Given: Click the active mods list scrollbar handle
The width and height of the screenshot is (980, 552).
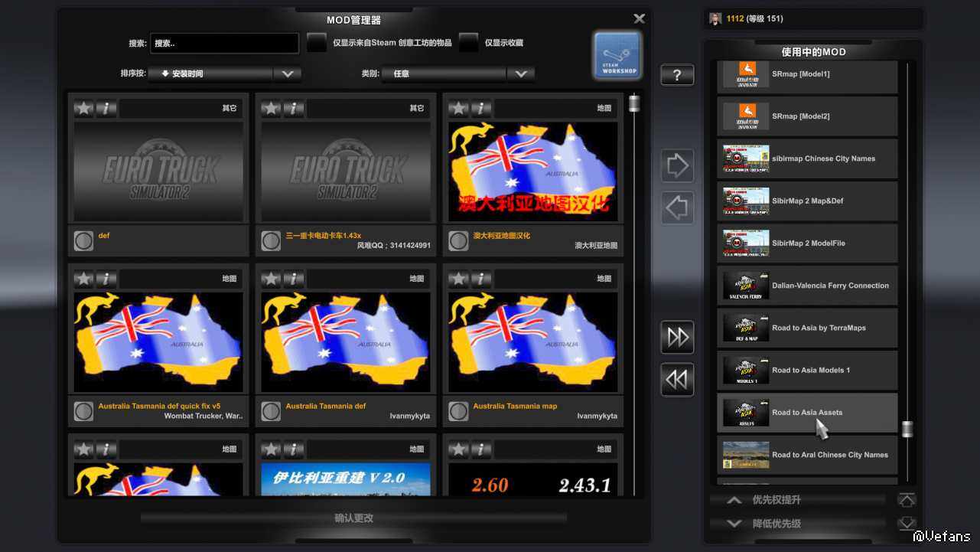Looking at the screenshot, I should click(907, 429).
